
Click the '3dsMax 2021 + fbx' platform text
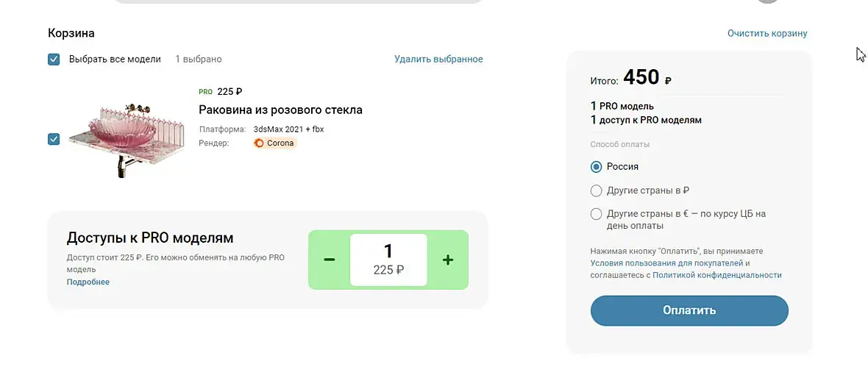click(288, 129)
